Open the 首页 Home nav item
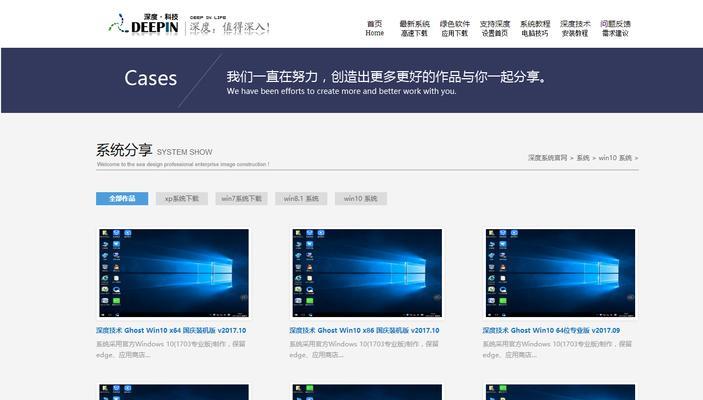 (374, 28)
